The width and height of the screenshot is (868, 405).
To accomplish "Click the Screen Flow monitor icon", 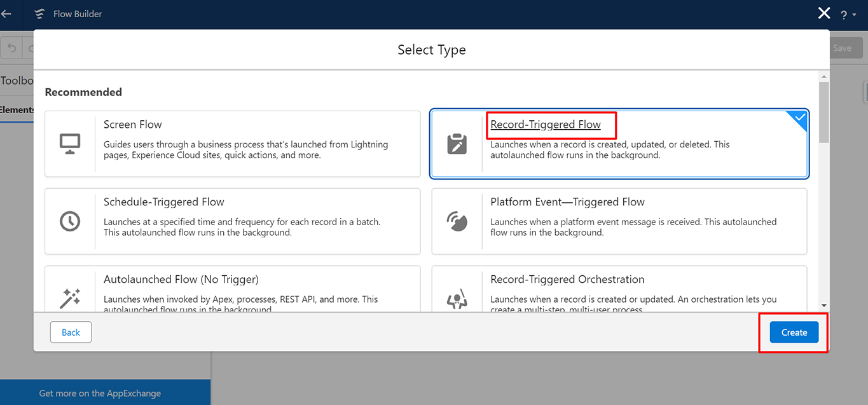I will point(69,144).
